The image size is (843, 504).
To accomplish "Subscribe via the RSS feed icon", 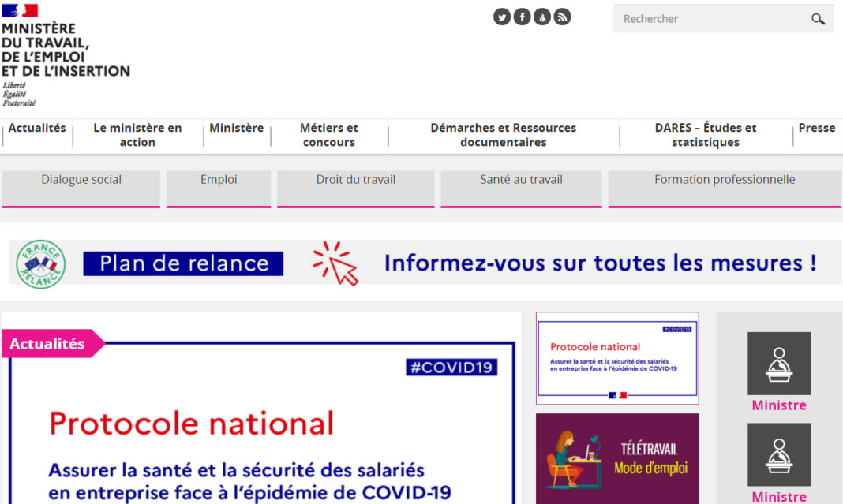I will [562, 17].
